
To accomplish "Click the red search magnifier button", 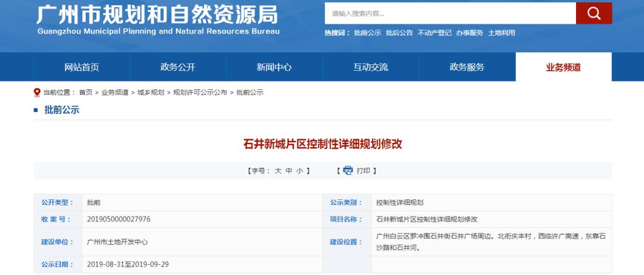I will (x=594, y=13).
